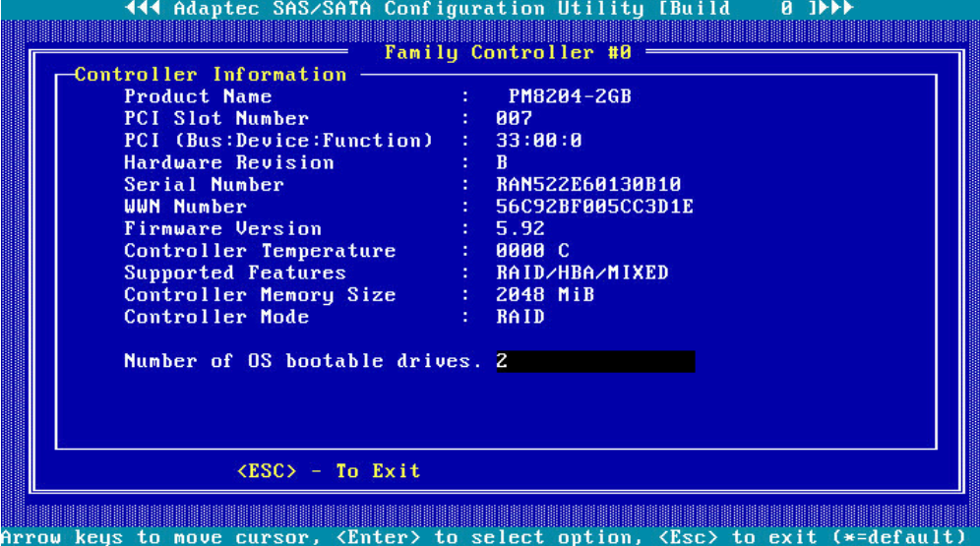Click the WWN Number 56C92BF005CC3D1E
This screenshot has width=980, height=546.
point(594,207)
